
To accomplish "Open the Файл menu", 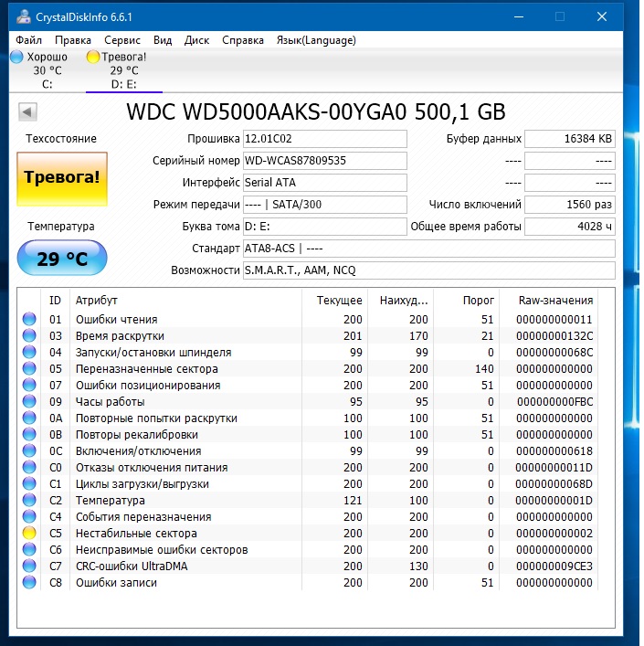I will [x=28, y=40].
